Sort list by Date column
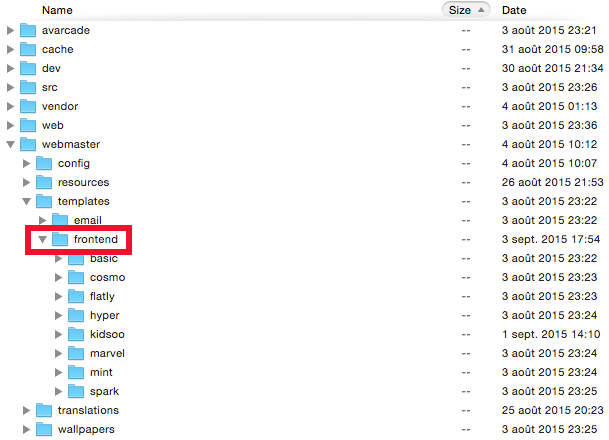This screenshot has height=440, width=609. (515, 10)
